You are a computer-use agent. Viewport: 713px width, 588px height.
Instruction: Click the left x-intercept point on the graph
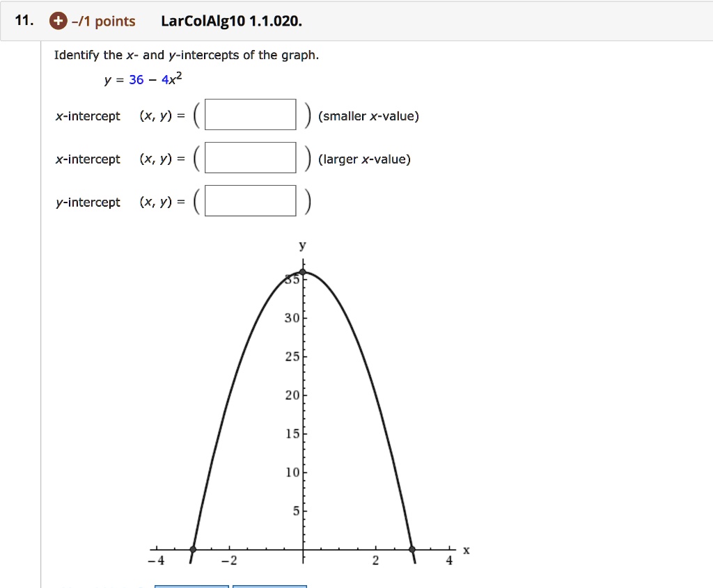[x=193, y=549]
